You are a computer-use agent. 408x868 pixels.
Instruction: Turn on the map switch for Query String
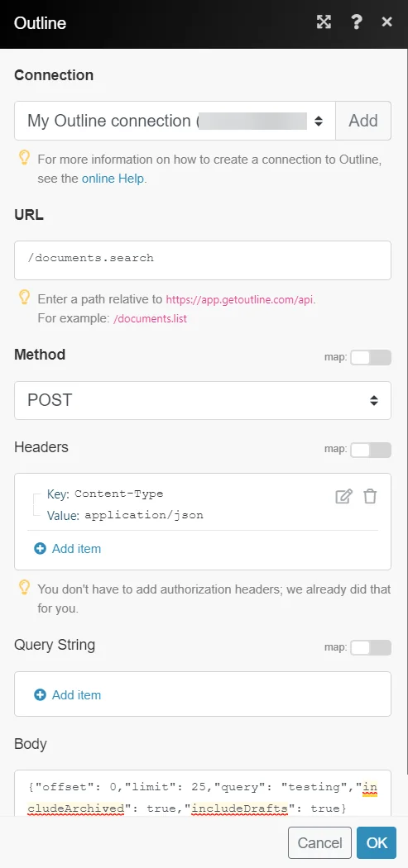pos(370,647)
